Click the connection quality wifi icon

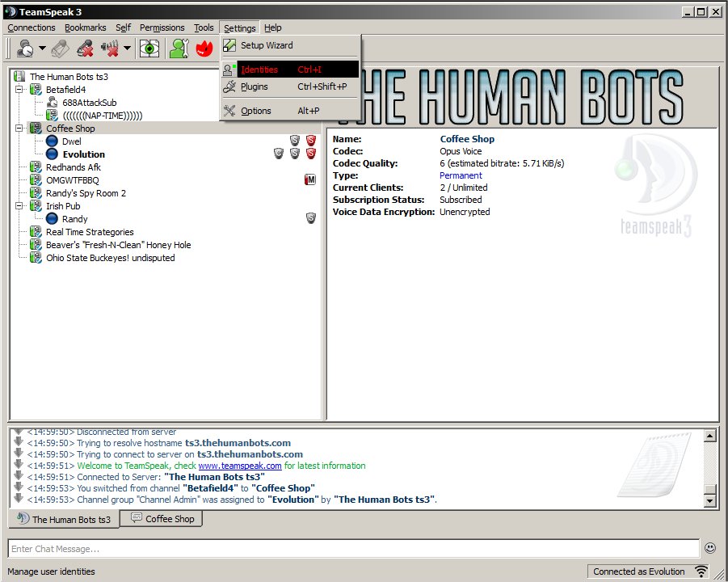click(701, 571)
